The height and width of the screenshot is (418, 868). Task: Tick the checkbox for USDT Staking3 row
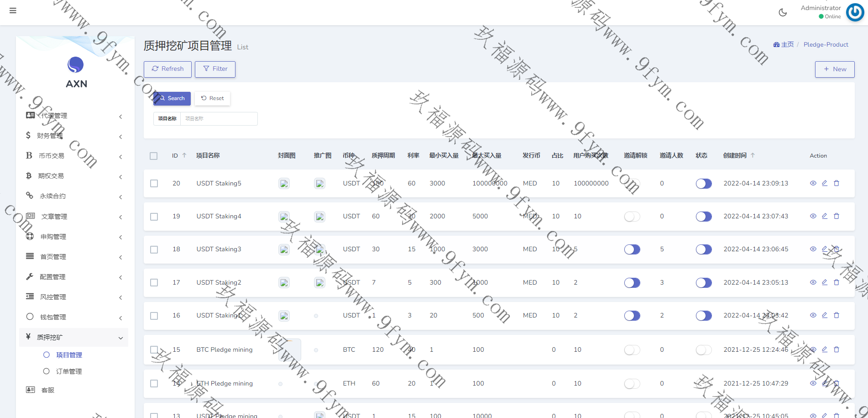tap(154, 249)
